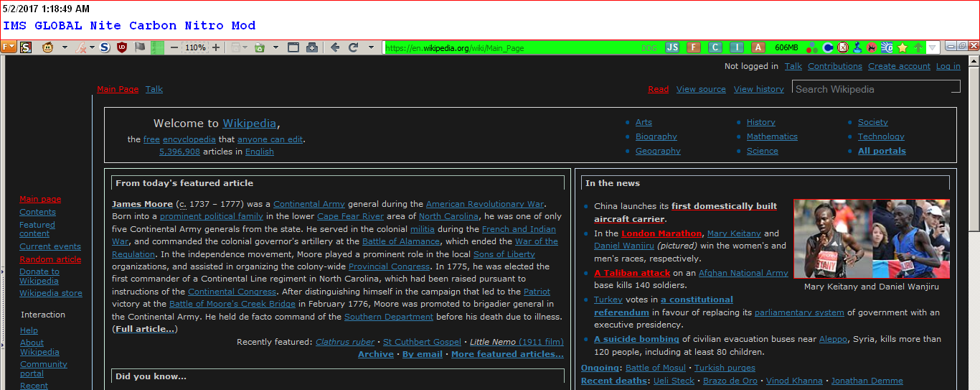The image size is (980, 390).
Task: Open Current events in sidebar
Action: 50,246
